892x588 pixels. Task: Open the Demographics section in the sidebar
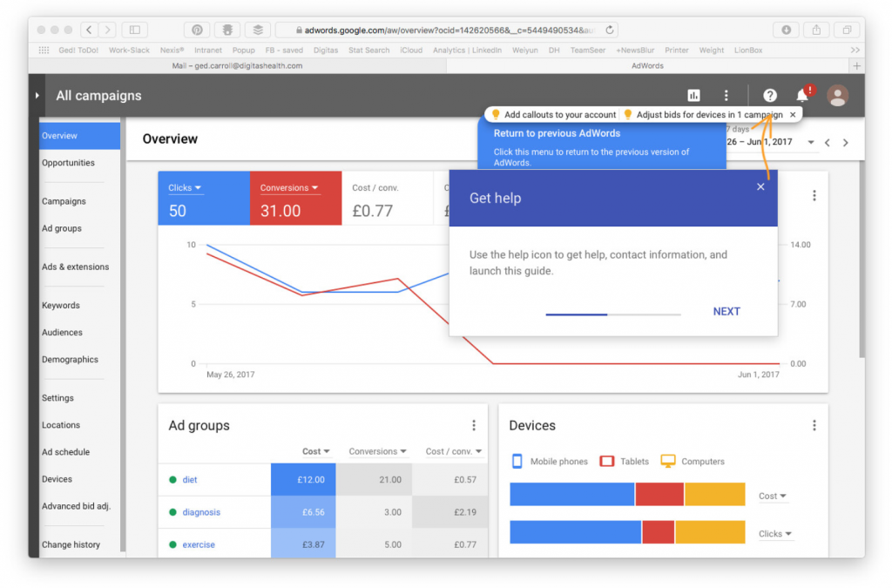click(71, 359)
